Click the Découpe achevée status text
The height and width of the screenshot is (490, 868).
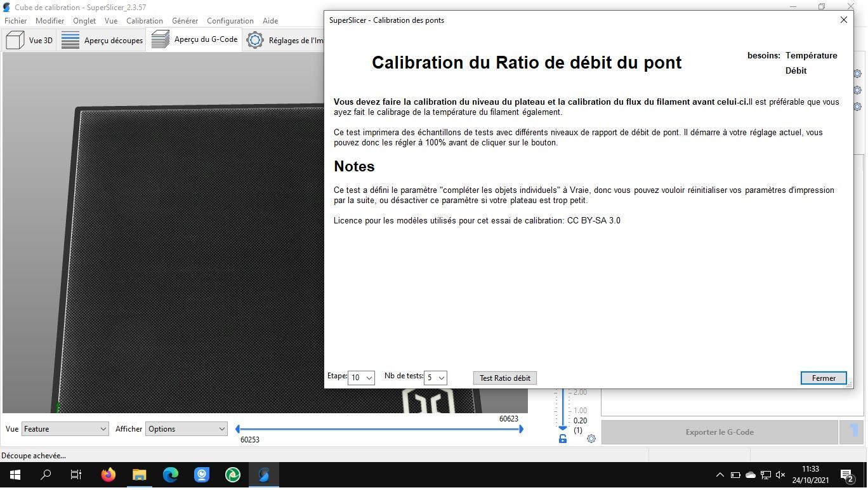(34, 455)
